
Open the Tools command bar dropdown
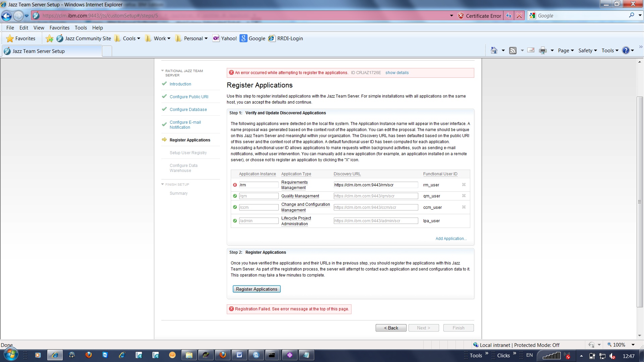[x=610, y=51]
